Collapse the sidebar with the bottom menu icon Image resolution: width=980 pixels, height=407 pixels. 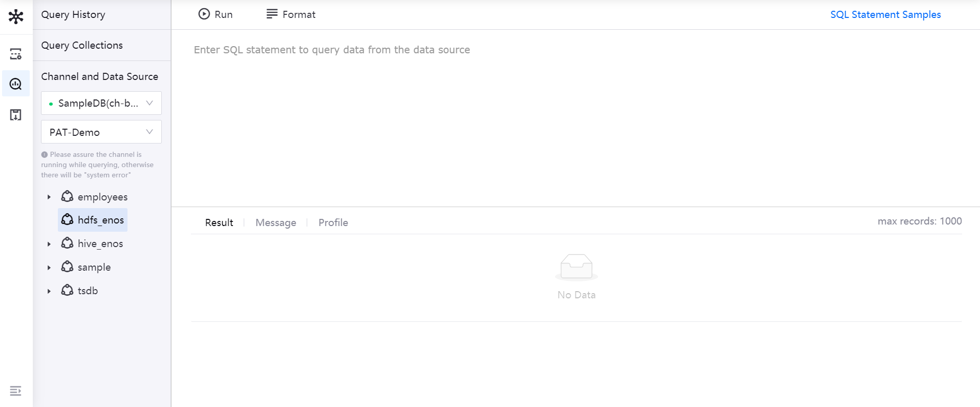[x=16, y=391]
